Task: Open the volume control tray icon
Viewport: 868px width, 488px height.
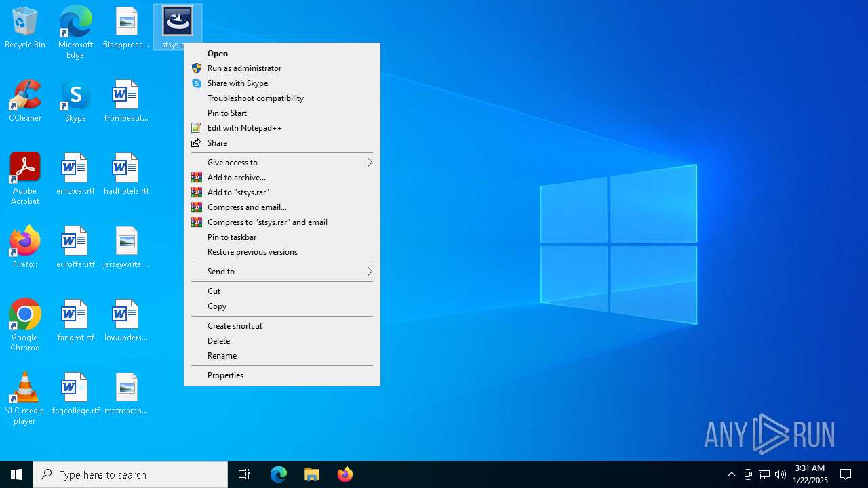Action: pyautogui.click(x=781, y=474)
